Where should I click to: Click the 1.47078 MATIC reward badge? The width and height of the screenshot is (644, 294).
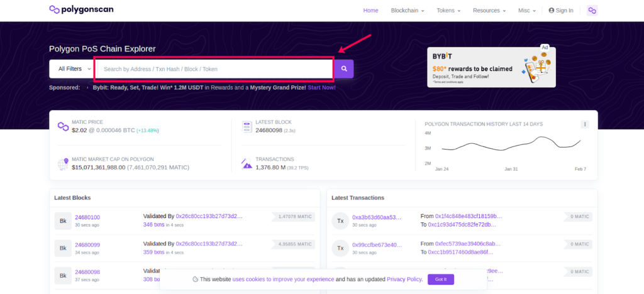coord(293,217)
